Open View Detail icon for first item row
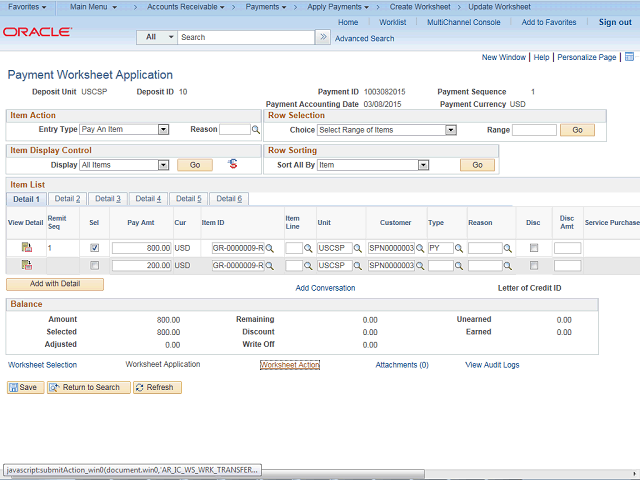640x480 pixels. click(x=26, y=247)
